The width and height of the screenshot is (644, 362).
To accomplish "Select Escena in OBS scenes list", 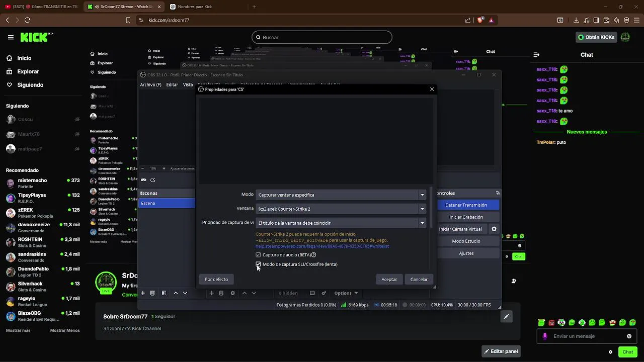I will [x=167, y=203].
